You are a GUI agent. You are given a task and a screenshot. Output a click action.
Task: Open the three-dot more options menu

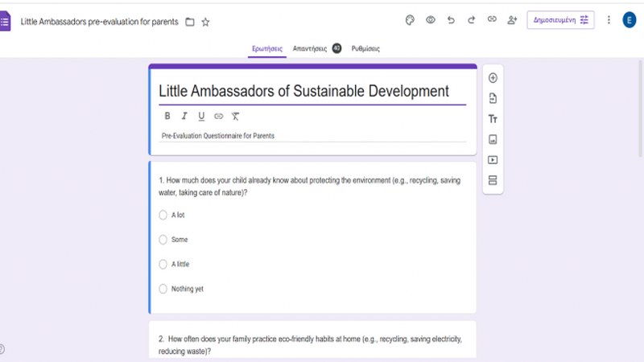click(x=609, y=20)
